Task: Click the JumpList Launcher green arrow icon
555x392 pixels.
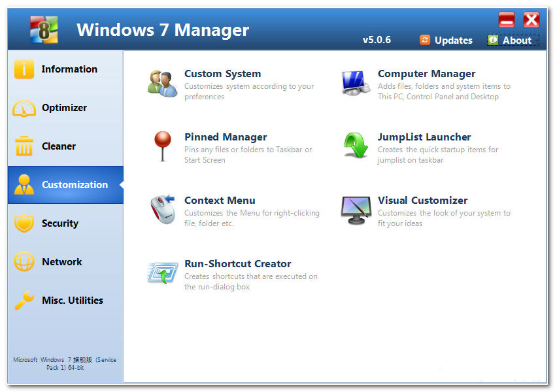Action: click(356, 146)
